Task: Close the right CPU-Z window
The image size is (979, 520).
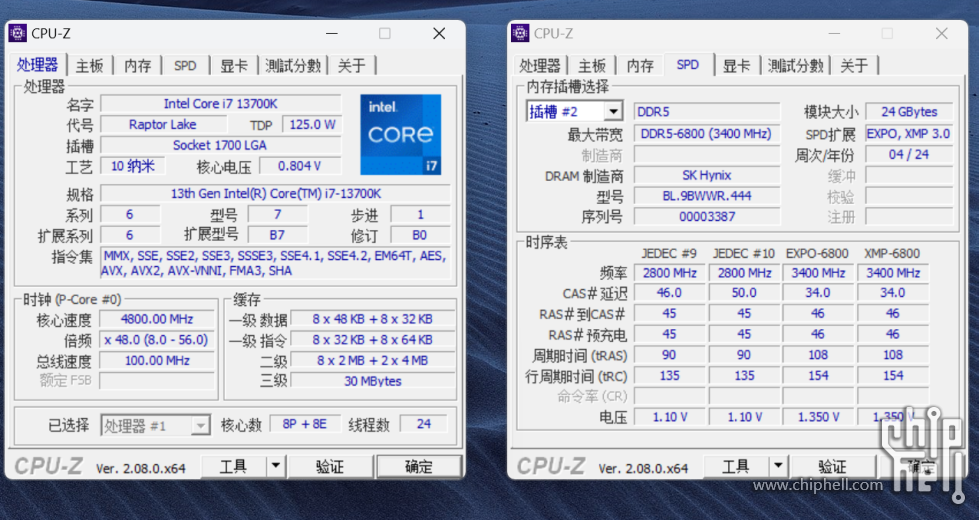Action: (942, 33)
